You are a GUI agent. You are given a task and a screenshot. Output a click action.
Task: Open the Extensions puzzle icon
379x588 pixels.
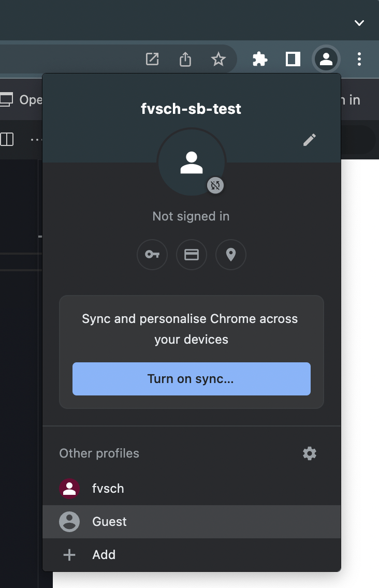click(x=260, y=59)
